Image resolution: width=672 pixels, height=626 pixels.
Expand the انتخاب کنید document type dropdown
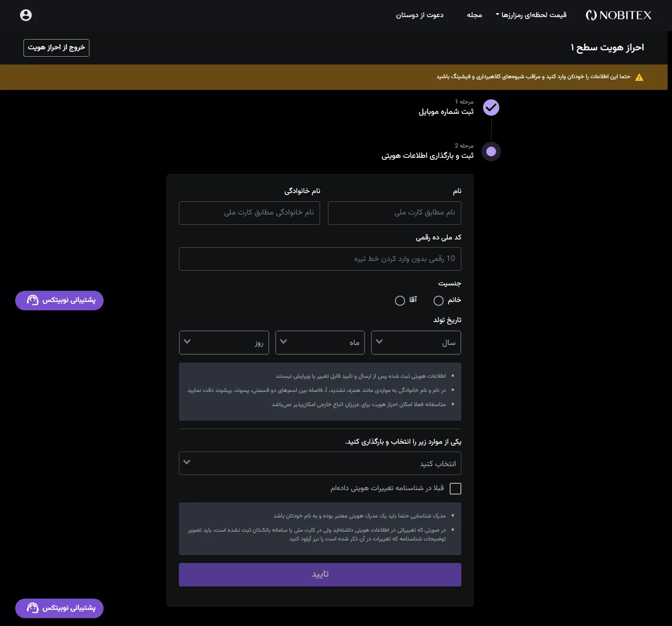(x=320, y=463)
